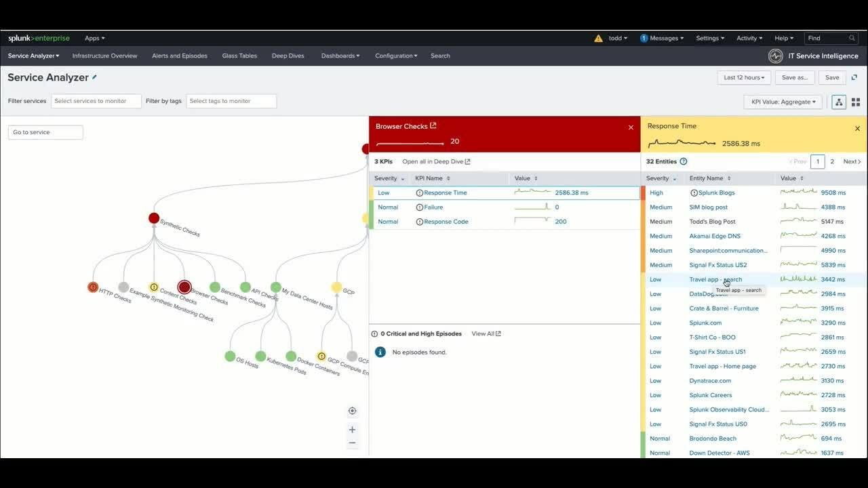Screen dimensions: 868x488
Task: Open the Messages dropdown
Action: (662, 39)
